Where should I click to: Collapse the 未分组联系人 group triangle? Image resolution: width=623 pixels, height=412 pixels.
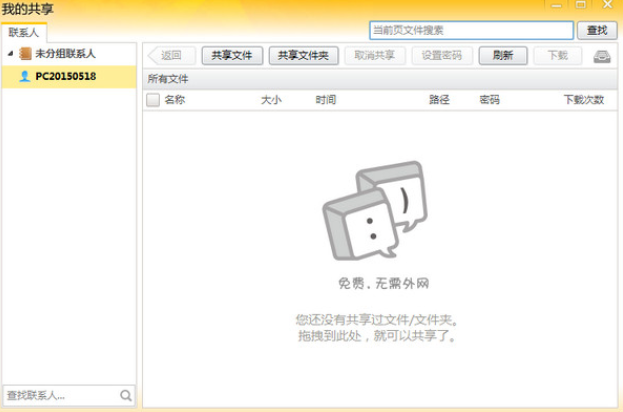(10, 54)
